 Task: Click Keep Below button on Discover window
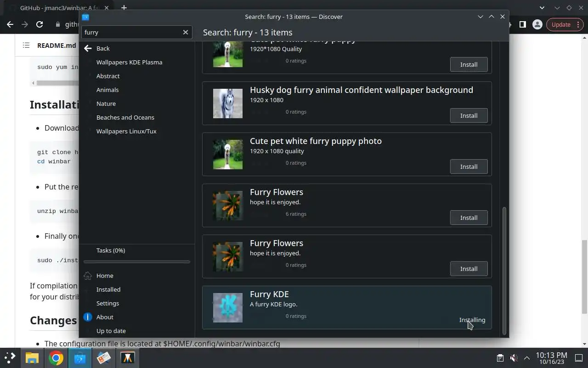[x=481, y=17]
